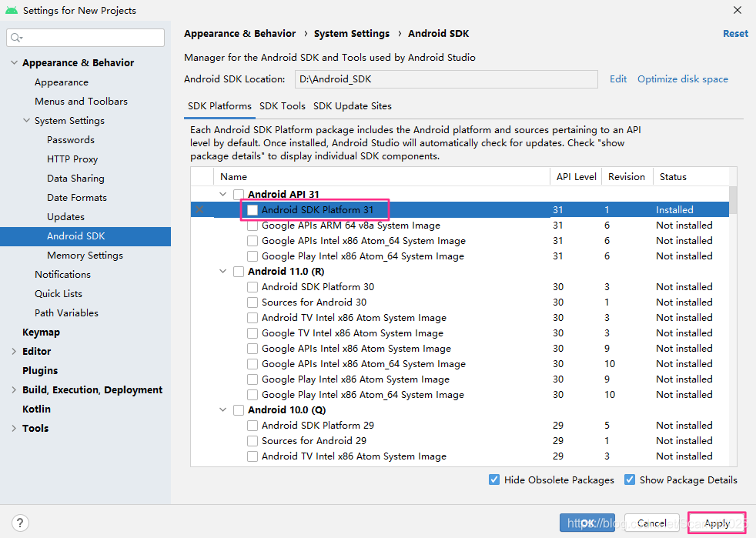
Task: Click the Apply button
Action: point(717,523)
